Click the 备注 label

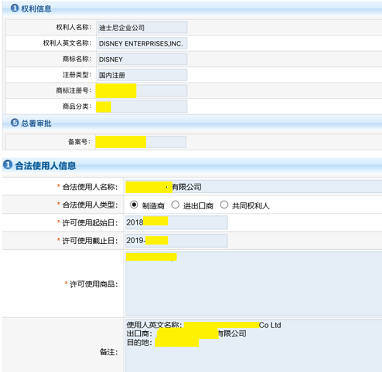point(109,352)
